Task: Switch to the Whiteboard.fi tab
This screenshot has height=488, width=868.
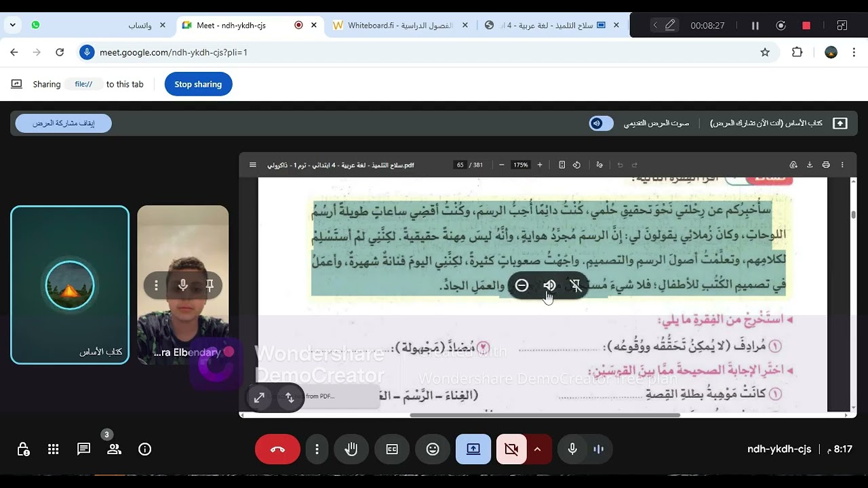Action: [400, 25]
